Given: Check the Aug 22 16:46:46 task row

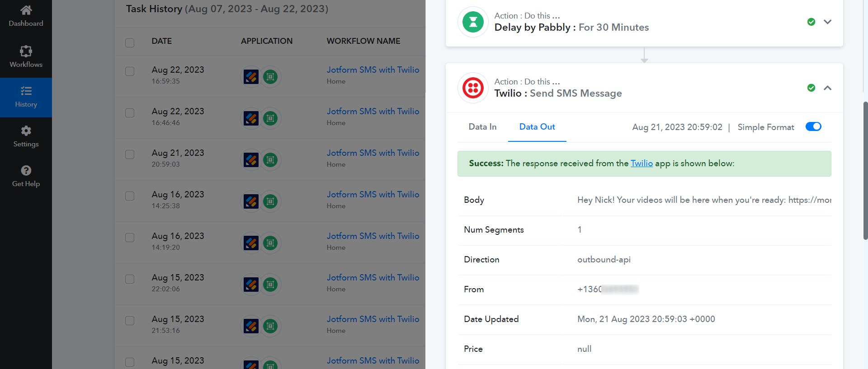Looking at the screenshot, I should point(130,112).
